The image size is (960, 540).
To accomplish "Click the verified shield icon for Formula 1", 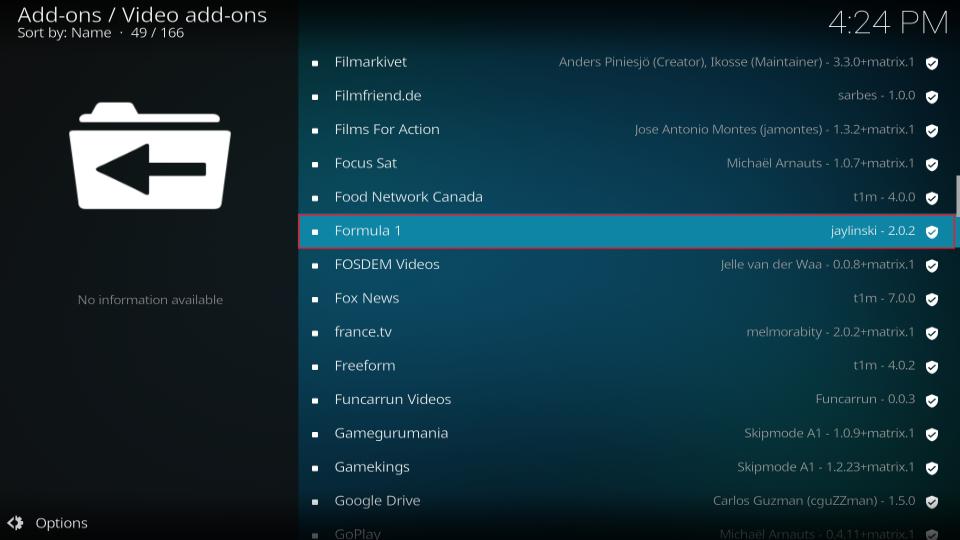I will [x=932, y=231].
